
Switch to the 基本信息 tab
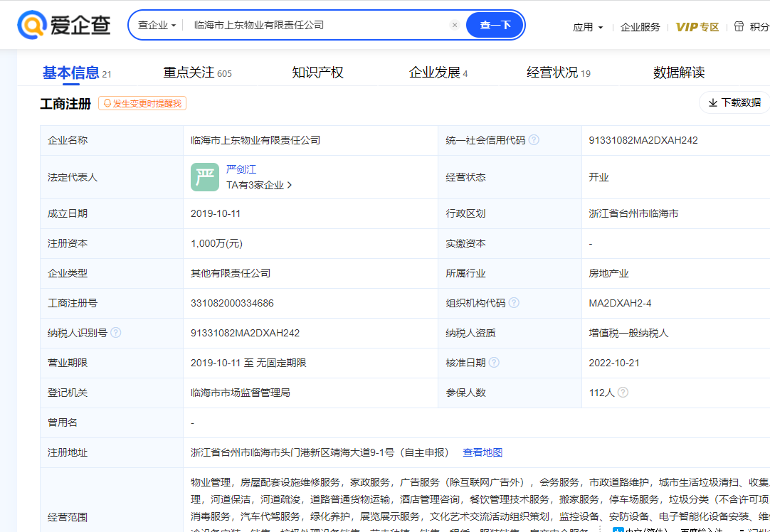click(x=77, y=73)
